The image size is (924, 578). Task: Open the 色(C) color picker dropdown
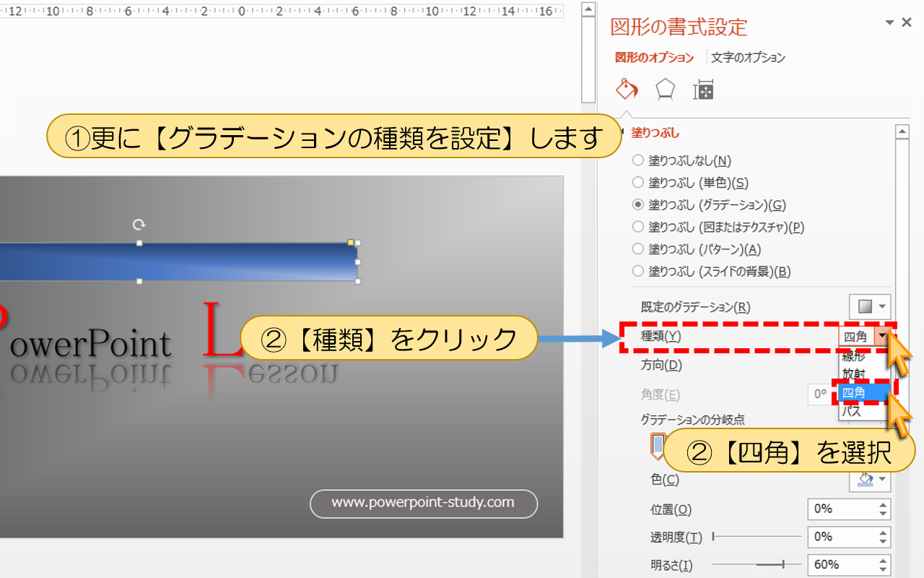(870, 480)
